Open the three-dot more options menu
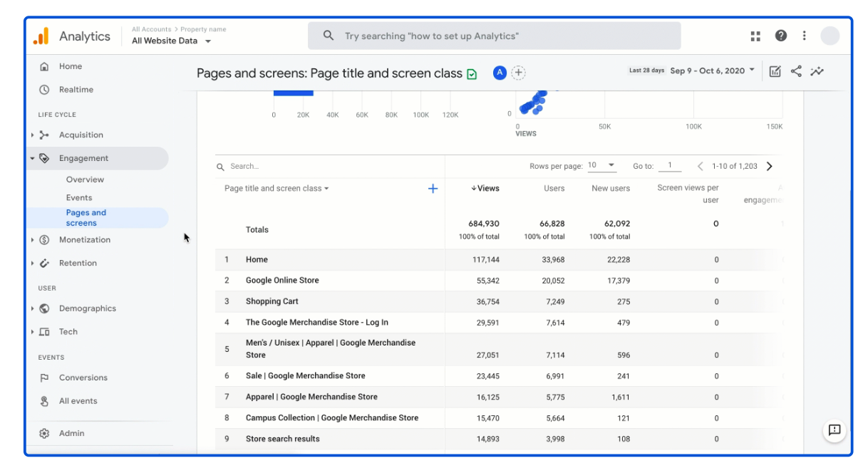This screenshot has width=868, height=468. click(805, 36)
